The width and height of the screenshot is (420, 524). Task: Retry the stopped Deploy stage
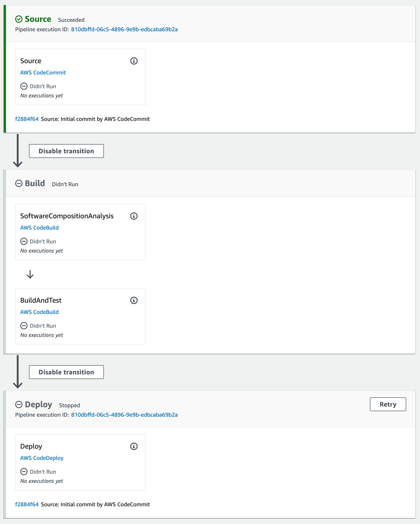(x=387, y=404)
